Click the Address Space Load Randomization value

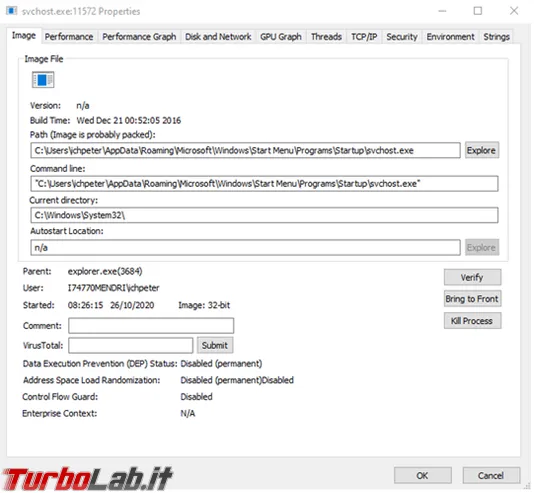point(237,380)
